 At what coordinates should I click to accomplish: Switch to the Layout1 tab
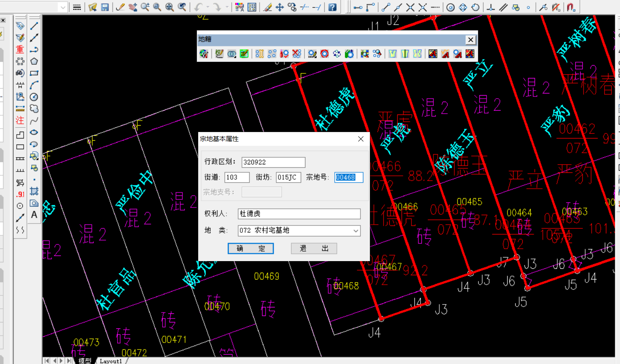pos(111,361)
